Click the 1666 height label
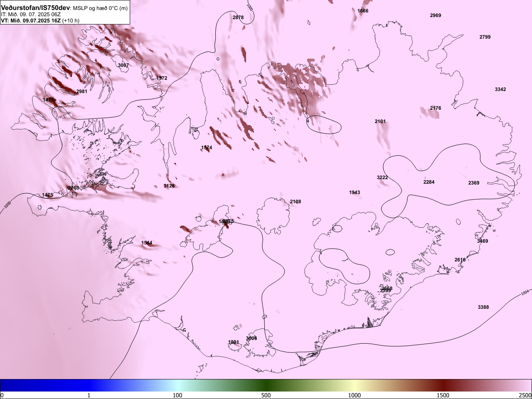This screenshot has height=399, width=532. pos(363,11)
